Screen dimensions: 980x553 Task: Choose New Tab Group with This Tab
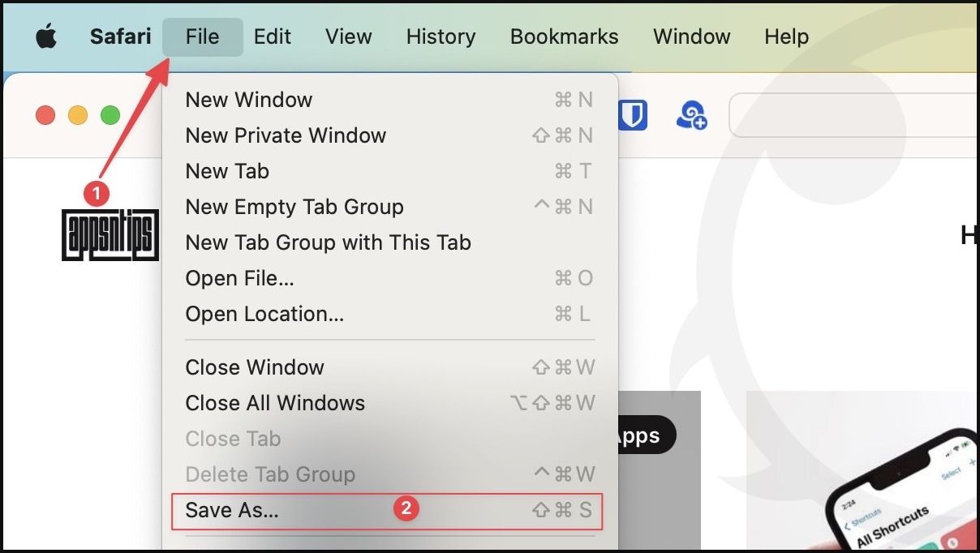[328, 242]
